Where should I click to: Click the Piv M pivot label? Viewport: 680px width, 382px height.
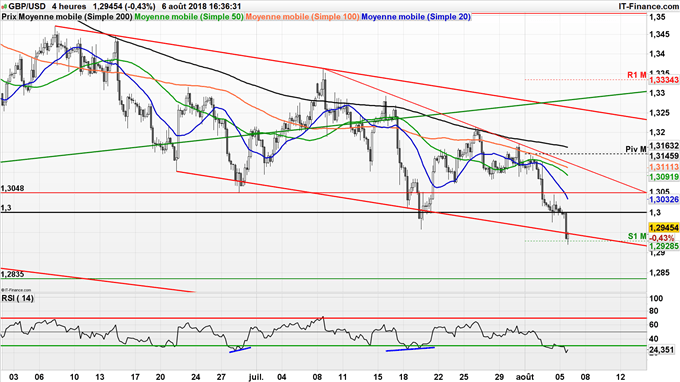(636, 149)
